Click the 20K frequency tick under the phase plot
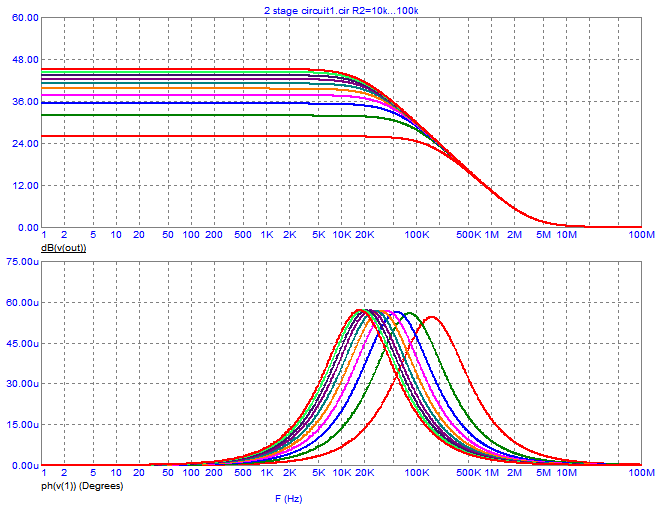Screen dimensions: 662x514 tap(364, 473)
